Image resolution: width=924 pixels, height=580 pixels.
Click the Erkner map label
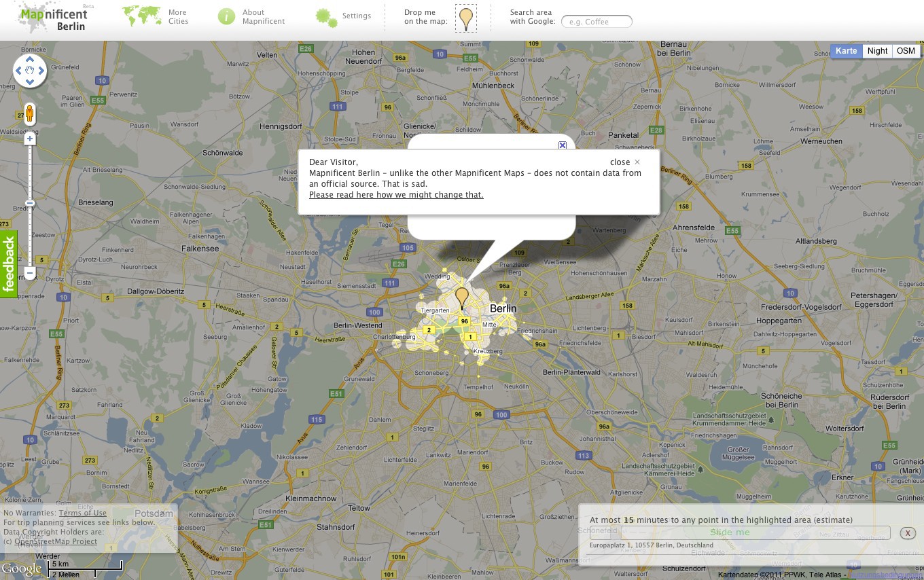coord(842,477)
